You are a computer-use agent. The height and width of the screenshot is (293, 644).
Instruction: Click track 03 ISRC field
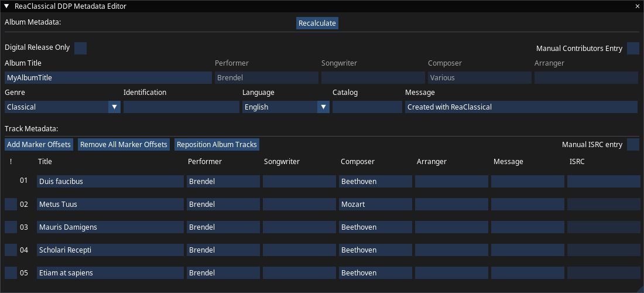604,227
